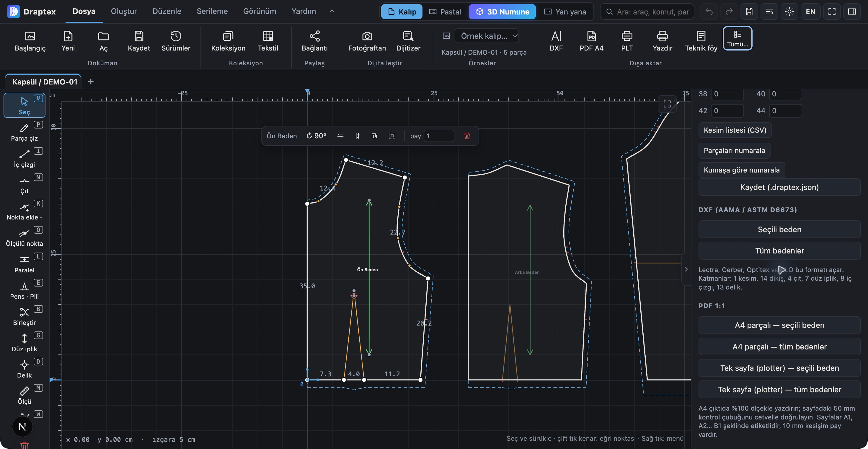Choose the Ölçülü nokta tool
Viewport: 868px width, 449px height.
(x=24, y=237)
